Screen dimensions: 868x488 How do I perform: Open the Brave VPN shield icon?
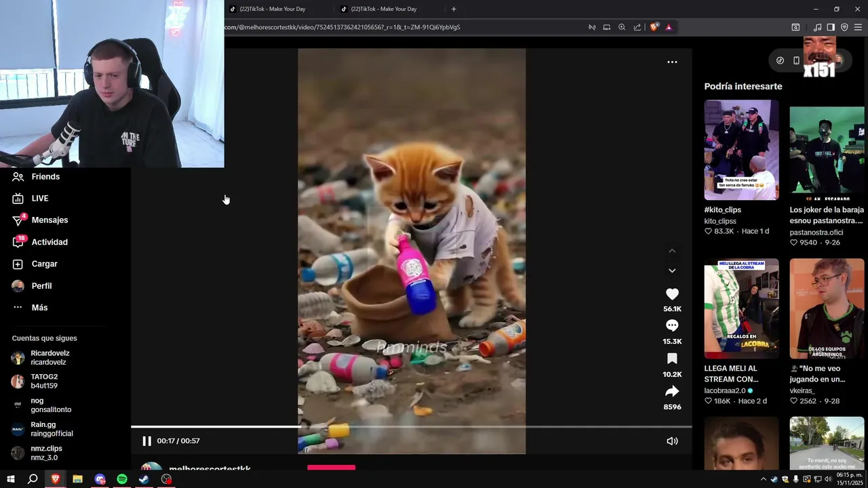[x=844, y=27]
